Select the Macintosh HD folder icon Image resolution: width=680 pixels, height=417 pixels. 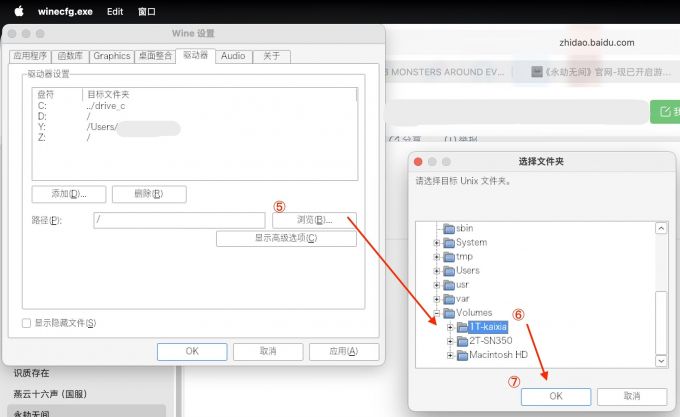462,355
